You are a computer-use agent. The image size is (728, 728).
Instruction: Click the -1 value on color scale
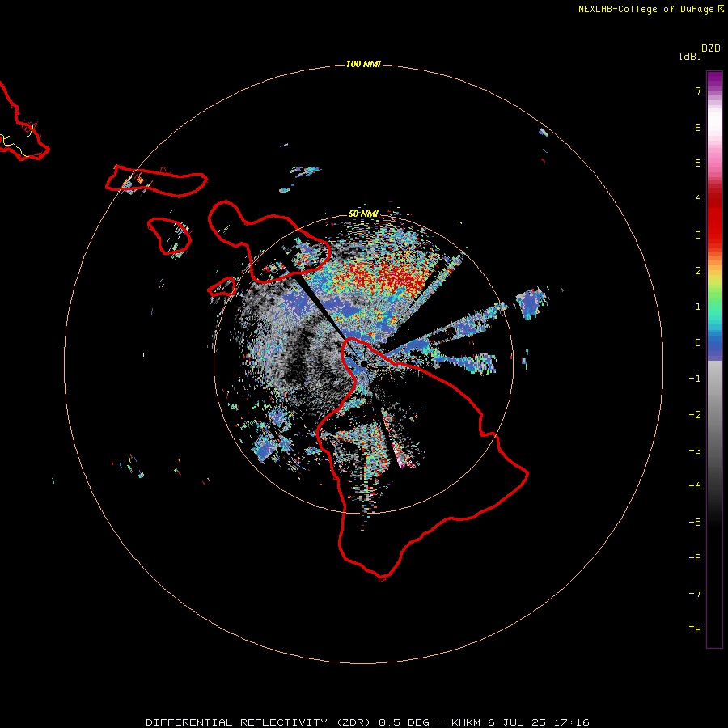(x=695, y=379)
